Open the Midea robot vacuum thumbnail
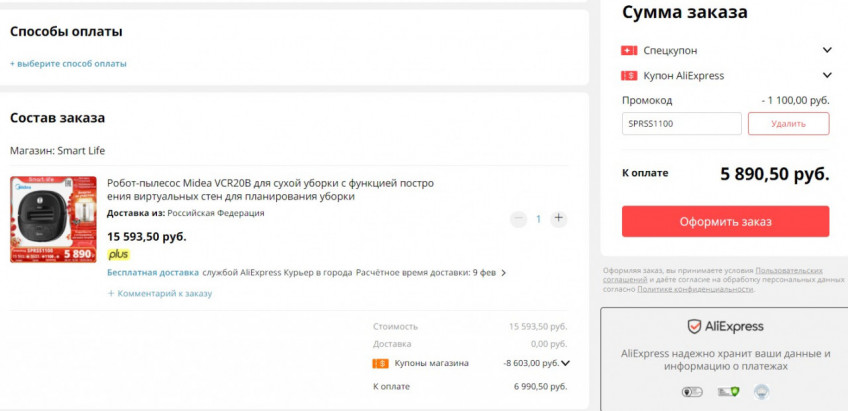Image resolution: width=848 pixels, height=411 pixels. pos(53,219)
